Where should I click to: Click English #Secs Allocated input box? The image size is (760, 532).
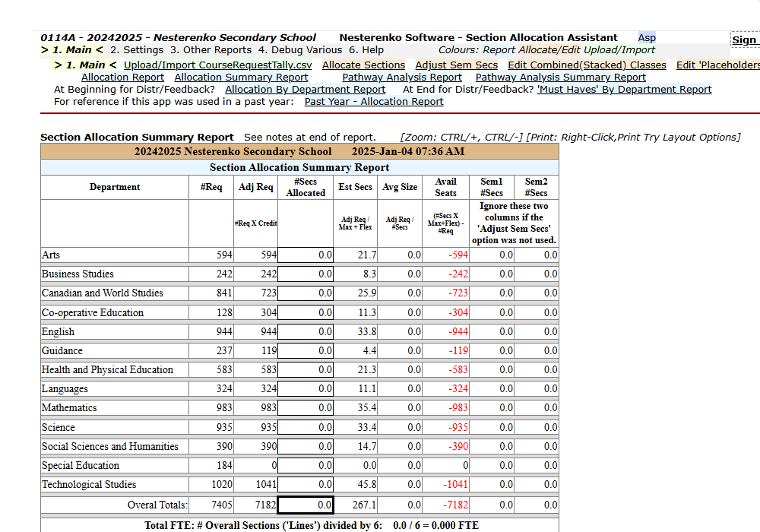click(306, 331)
